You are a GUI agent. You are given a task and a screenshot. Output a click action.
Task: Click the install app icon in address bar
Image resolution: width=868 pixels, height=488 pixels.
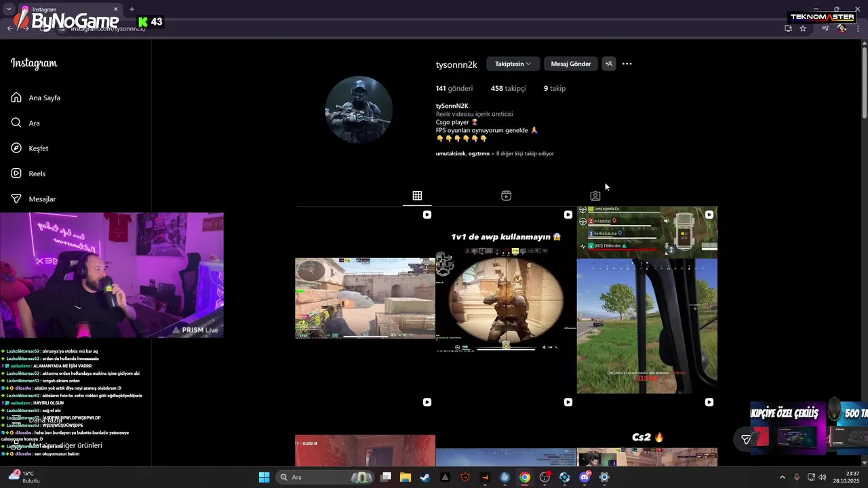point(788,28)
